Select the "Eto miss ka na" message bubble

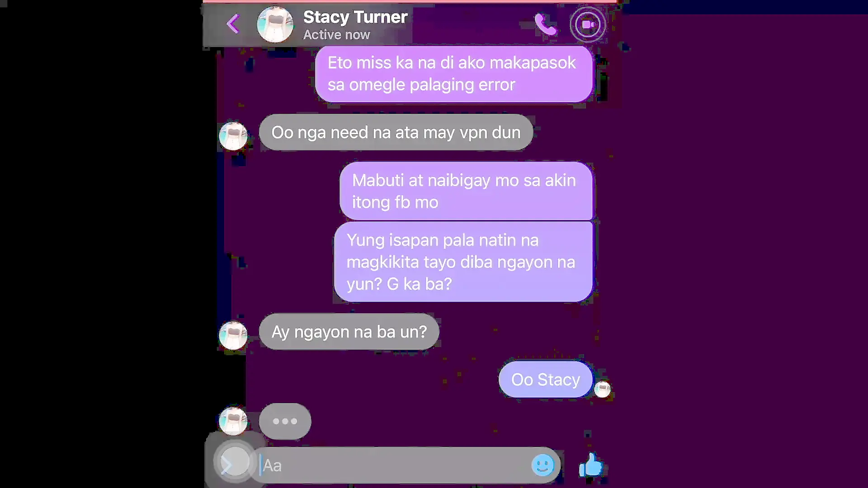tap(454, 74)
